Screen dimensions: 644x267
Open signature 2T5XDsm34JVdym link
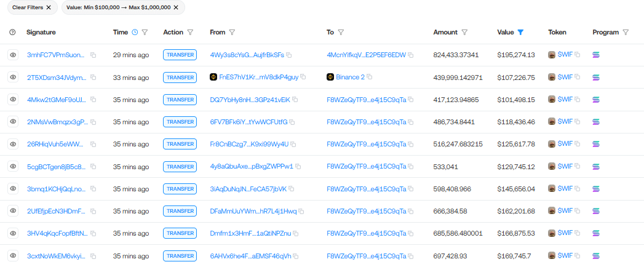[57, 78]
